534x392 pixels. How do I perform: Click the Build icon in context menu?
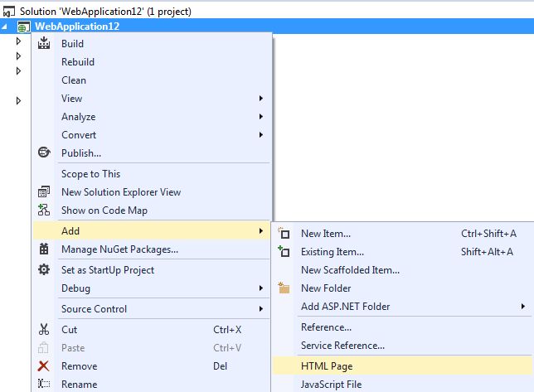click(44, 43)
